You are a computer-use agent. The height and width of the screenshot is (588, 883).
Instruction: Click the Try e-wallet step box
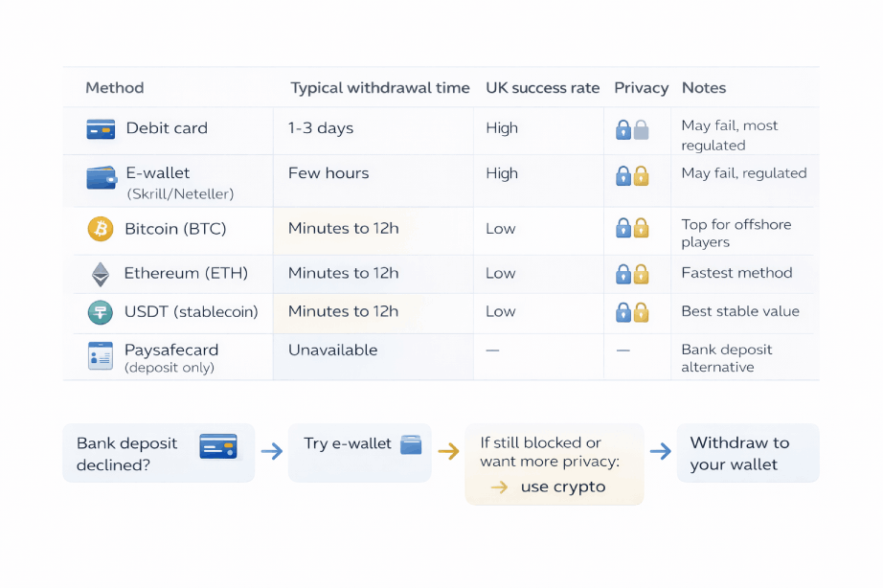(x=359, y=451)
